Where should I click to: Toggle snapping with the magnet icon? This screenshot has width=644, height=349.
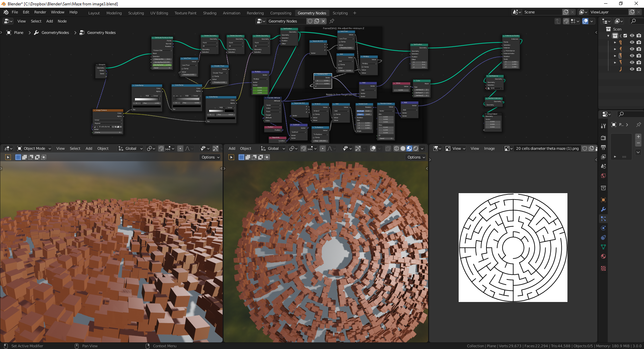(x=161, y=148)
